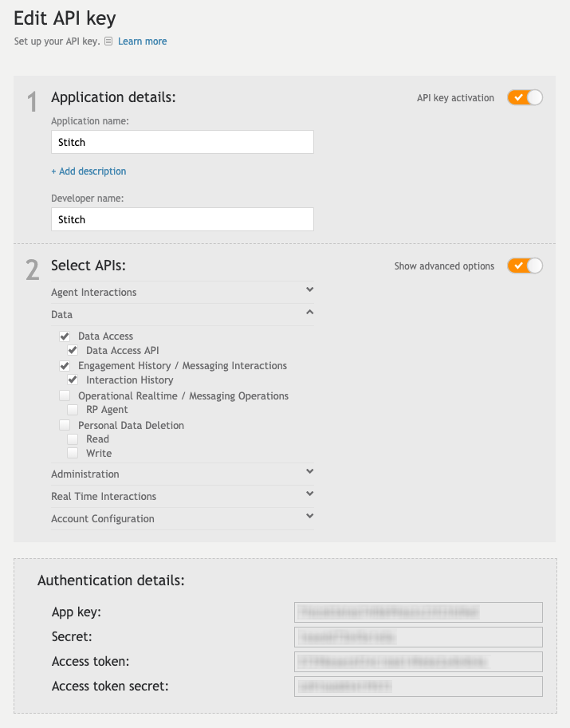Image resolution: width=570 pixels, height=728 pixels.
Task: Uncheck the Data Access checkbox
Action: click(65, 336)
